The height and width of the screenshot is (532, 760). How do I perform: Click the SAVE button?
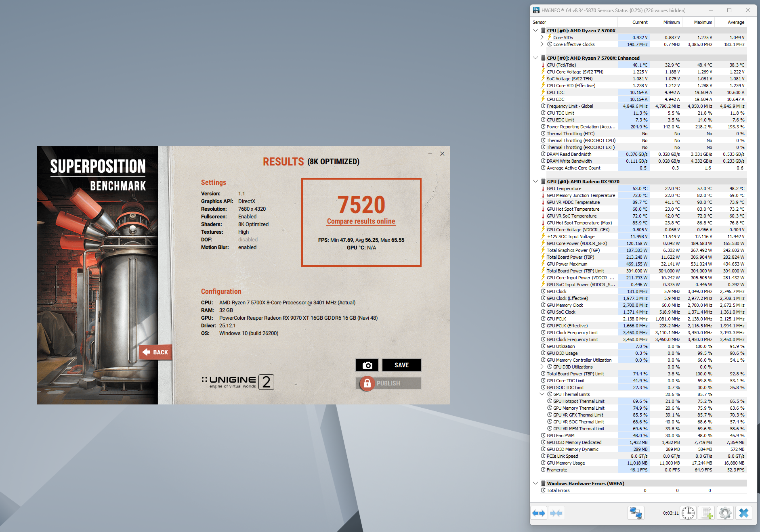click(401, 365)
